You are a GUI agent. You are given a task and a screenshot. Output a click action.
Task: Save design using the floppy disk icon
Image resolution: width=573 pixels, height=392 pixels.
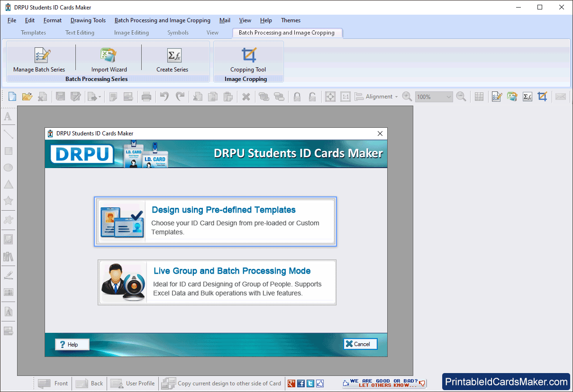[x=60, y=97]
